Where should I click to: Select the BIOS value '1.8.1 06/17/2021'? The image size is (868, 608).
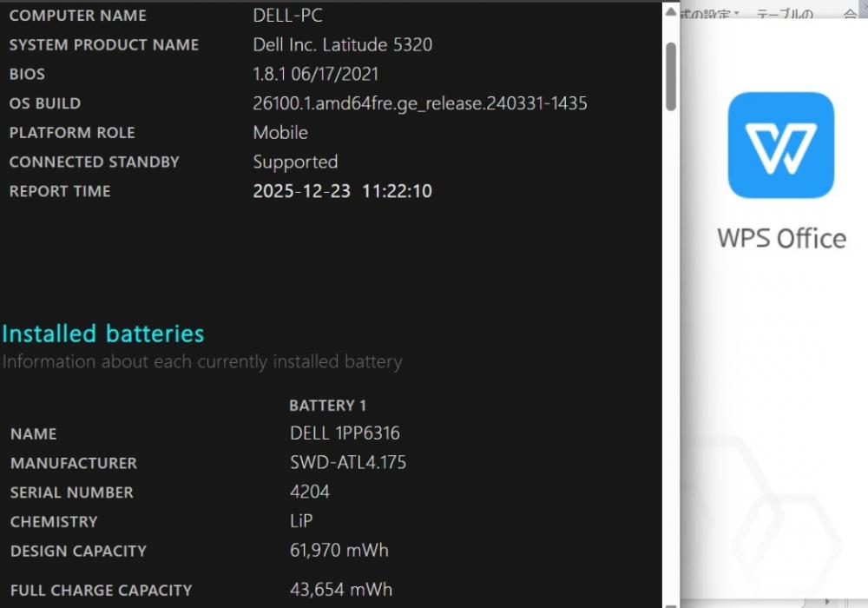316,74
